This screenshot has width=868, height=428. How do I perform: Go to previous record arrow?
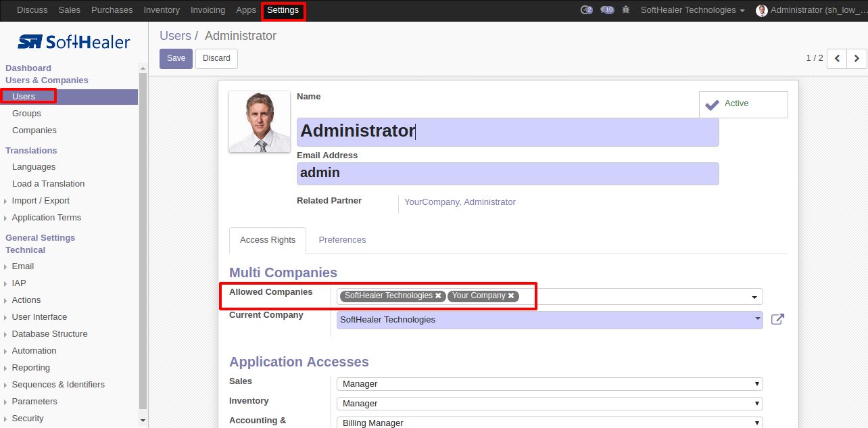tap(837, 58)
